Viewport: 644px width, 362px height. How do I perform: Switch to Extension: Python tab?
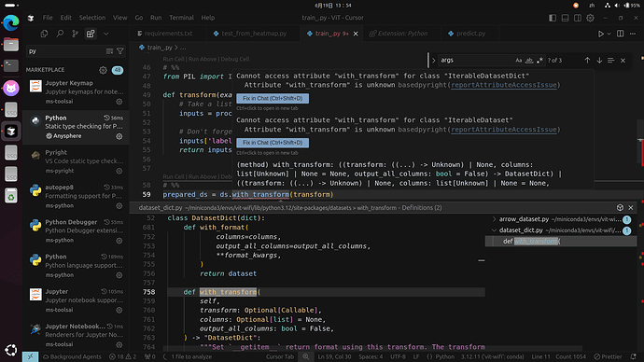click(x=401, y=34)
